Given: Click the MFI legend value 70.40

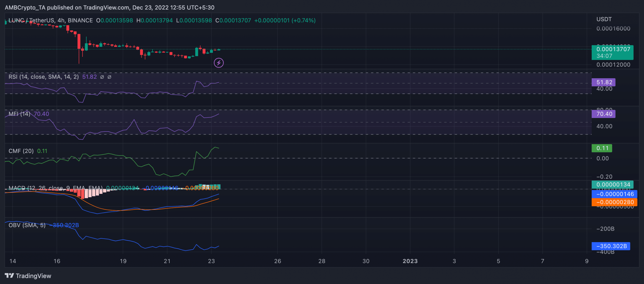Looking at the screenshot, I should pyautogui.click(x=41, y=114).
